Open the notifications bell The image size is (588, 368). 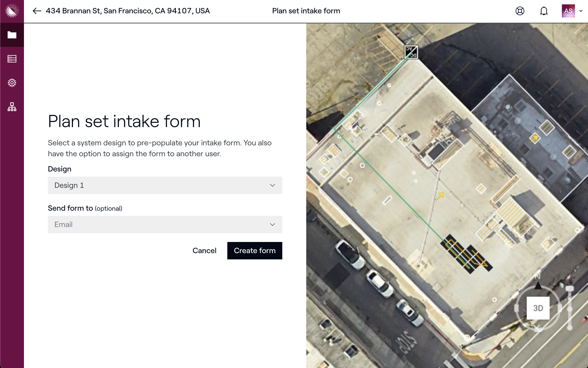pos(544,11)
